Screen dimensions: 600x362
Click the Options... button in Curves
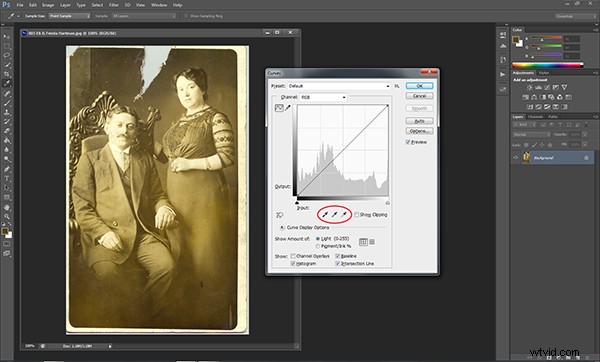(419, 131)
